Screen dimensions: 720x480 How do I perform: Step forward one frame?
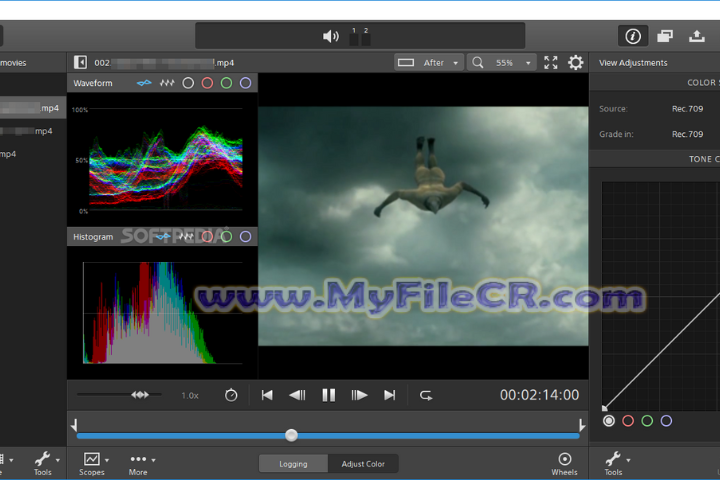359,395
